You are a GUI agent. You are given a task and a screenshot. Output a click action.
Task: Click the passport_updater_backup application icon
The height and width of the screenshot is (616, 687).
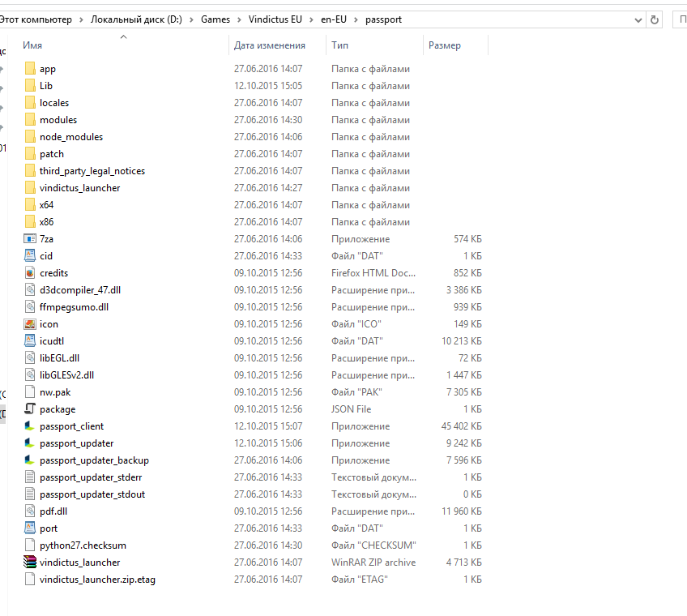30,460
